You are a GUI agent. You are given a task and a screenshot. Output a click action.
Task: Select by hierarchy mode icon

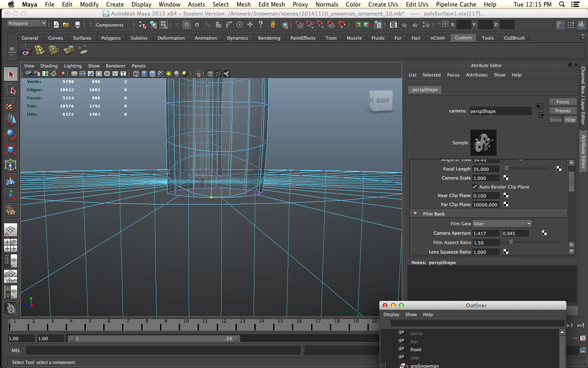tap(142, 25)
